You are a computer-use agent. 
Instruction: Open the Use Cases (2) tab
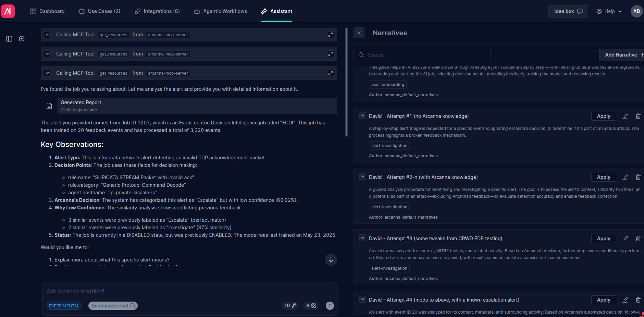[x=99, y=11]
